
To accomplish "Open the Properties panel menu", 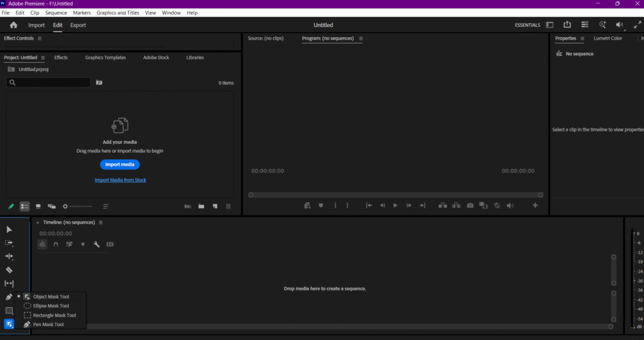I will tap(582, 38).
